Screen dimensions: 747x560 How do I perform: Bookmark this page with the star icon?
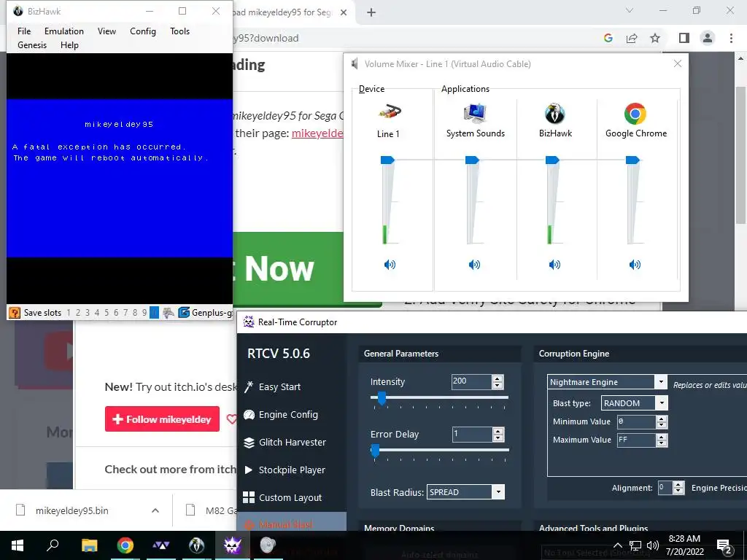coord(655,38)
